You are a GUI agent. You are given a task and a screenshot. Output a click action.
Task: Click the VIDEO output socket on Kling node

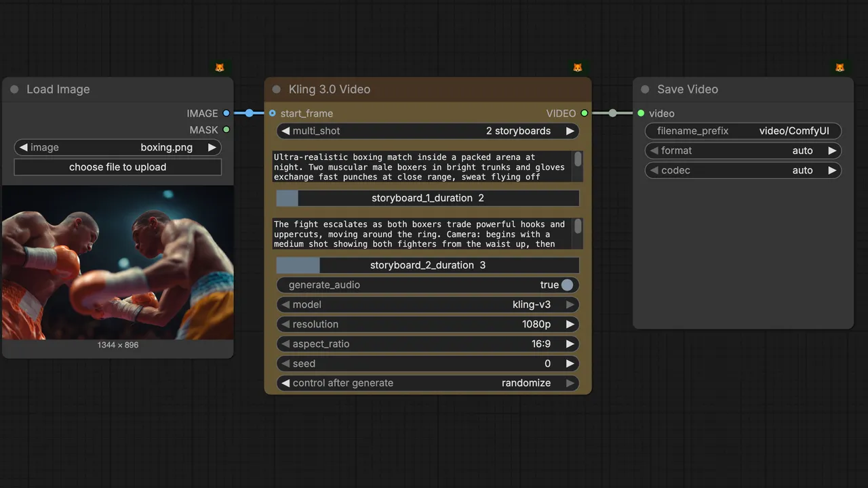tap(585, 113)
